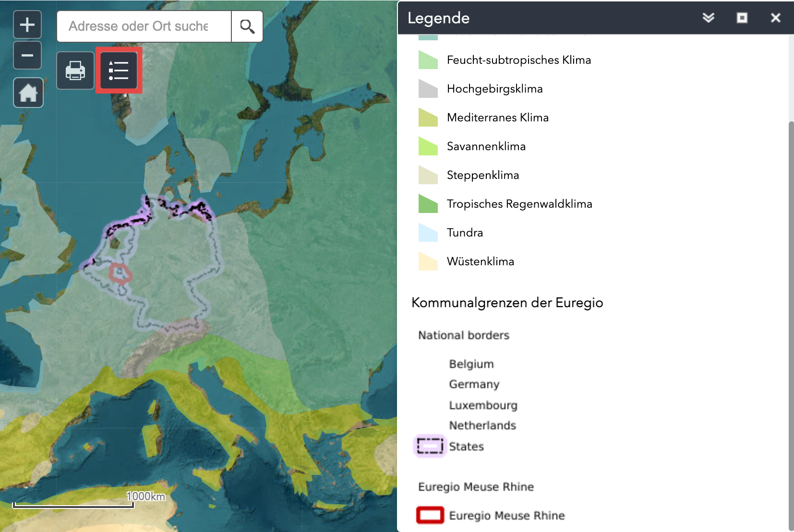794x532 pixels.
Task: Click into the address search field
Action: click(144, 26)
